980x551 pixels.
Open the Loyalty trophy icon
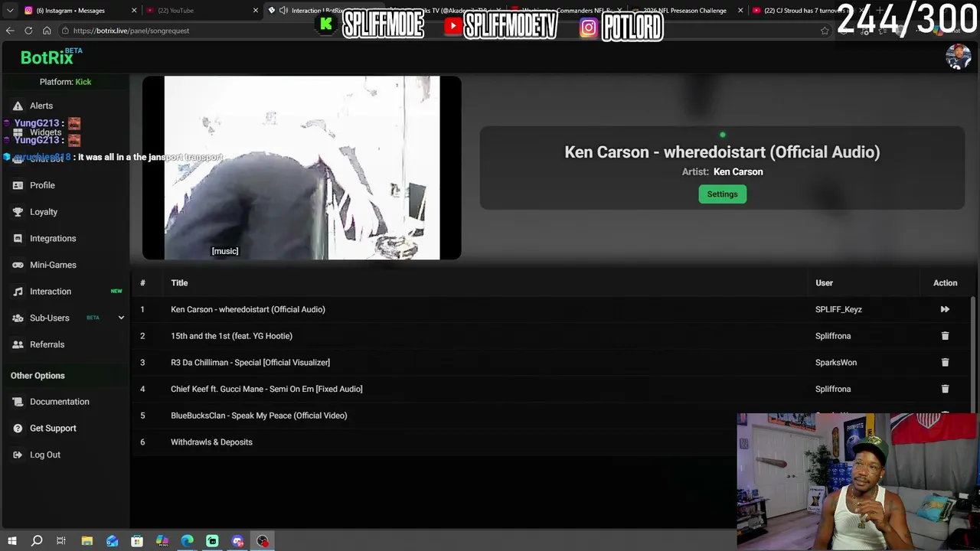[18, 212]
